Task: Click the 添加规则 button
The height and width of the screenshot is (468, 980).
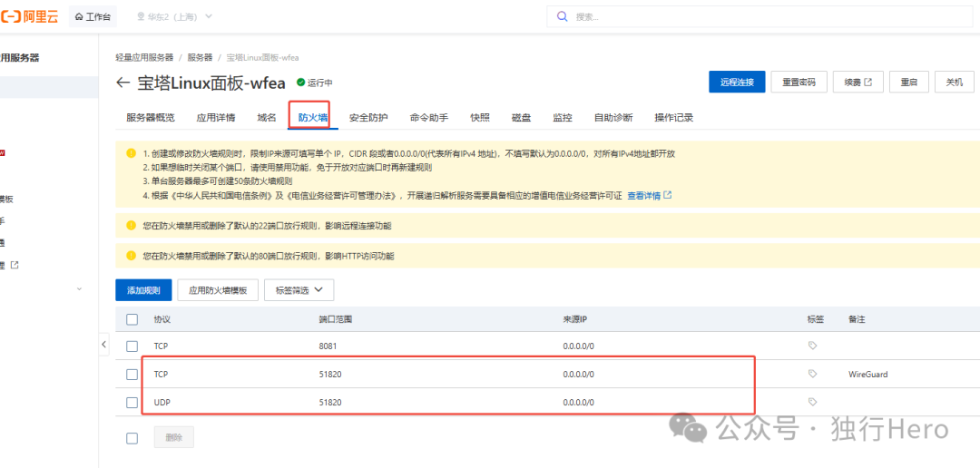Action: point(143,290)
